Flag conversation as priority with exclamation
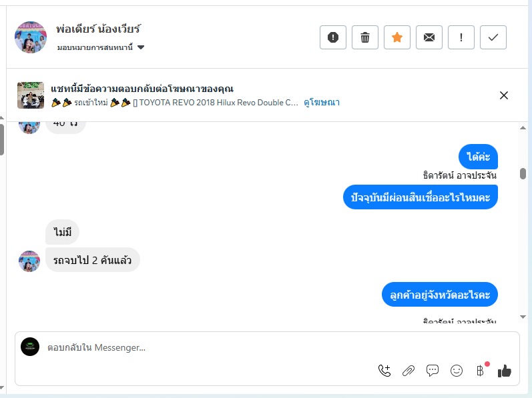 pos(461,37)
